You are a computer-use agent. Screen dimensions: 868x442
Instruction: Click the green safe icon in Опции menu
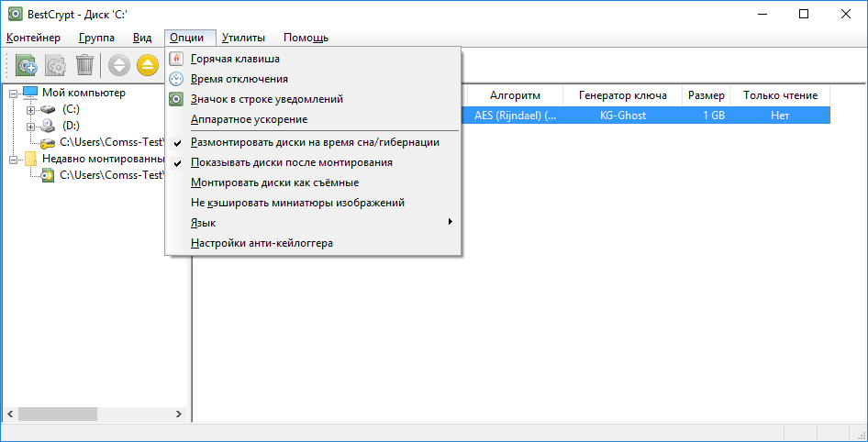pyautogui.click(x=175, y=100)
